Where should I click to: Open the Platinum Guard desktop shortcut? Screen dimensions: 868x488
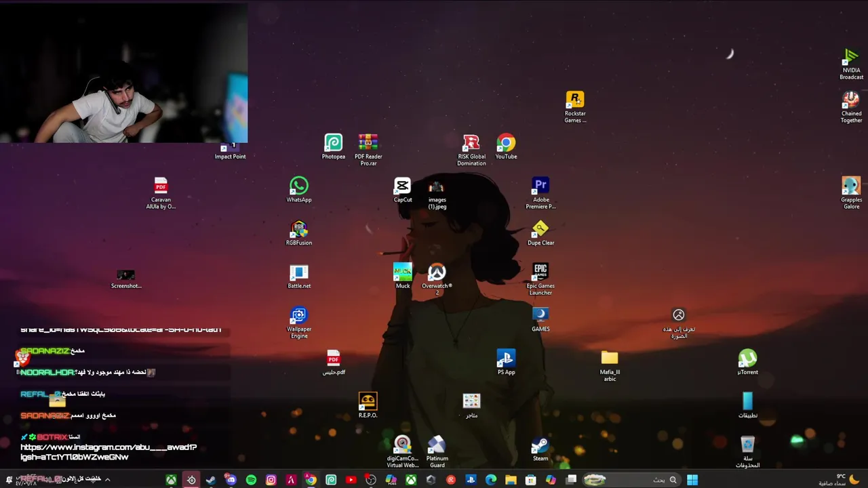[437, 452]
